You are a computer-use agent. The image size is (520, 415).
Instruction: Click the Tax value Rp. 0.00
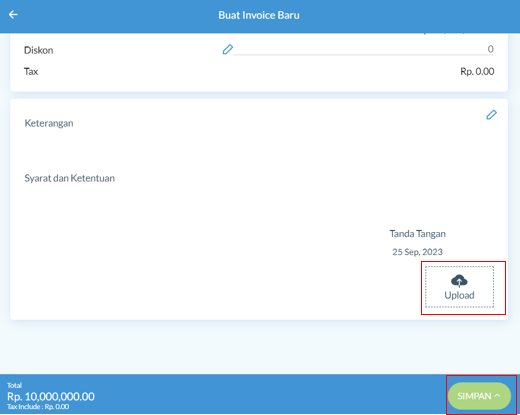coord(477,71)
